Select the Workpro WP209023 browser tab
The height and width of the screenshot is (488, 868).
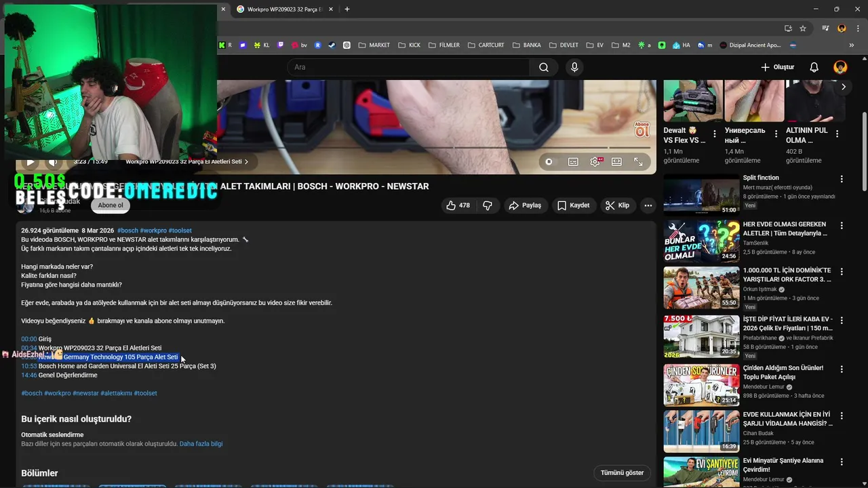click(283, 9)
